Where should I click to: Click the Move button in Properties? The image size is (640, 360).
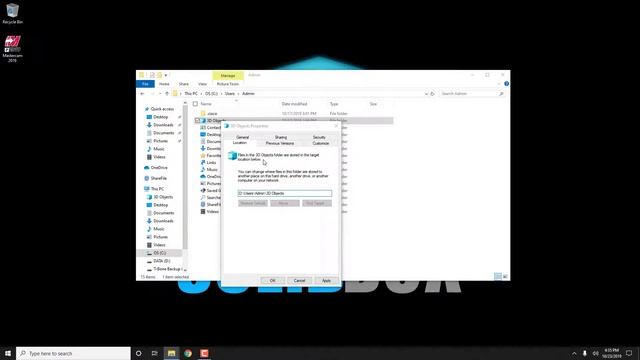(284, 203)
